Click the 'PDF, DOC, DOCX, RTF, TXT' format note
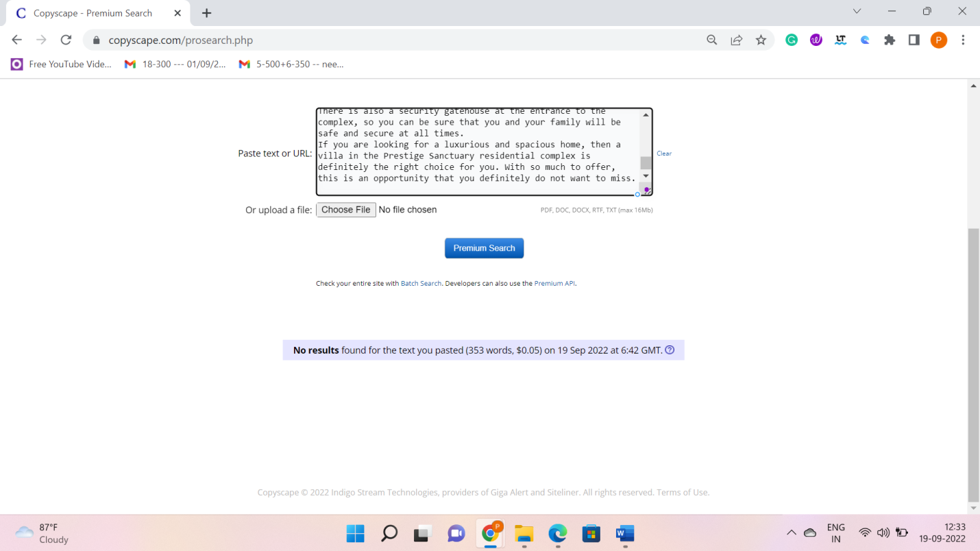Viewport: 980px width, 551px height. (596, 210)
